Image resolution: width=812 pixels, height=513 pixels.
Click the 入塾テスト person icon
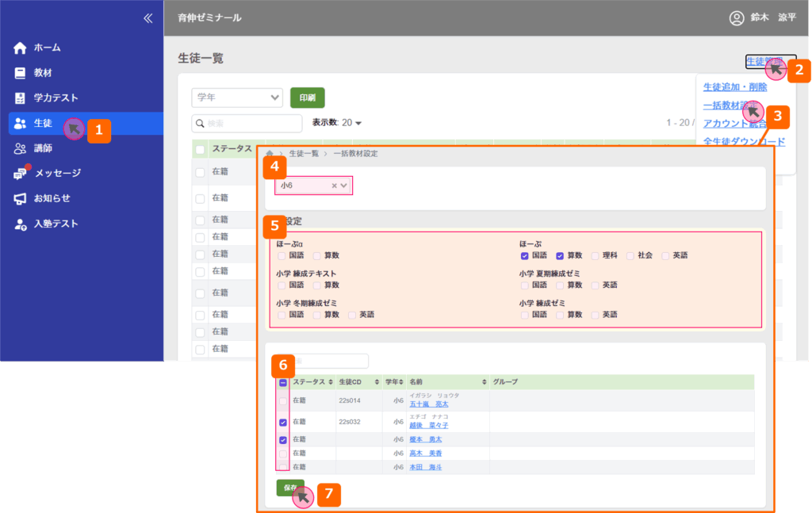point(21,224)
